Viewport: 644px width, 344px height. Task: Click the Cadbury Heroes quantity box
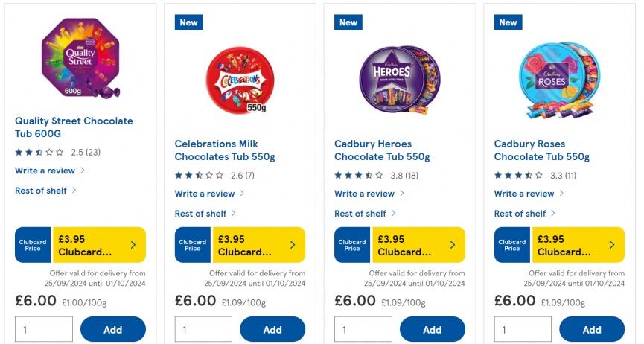(363, 330)
